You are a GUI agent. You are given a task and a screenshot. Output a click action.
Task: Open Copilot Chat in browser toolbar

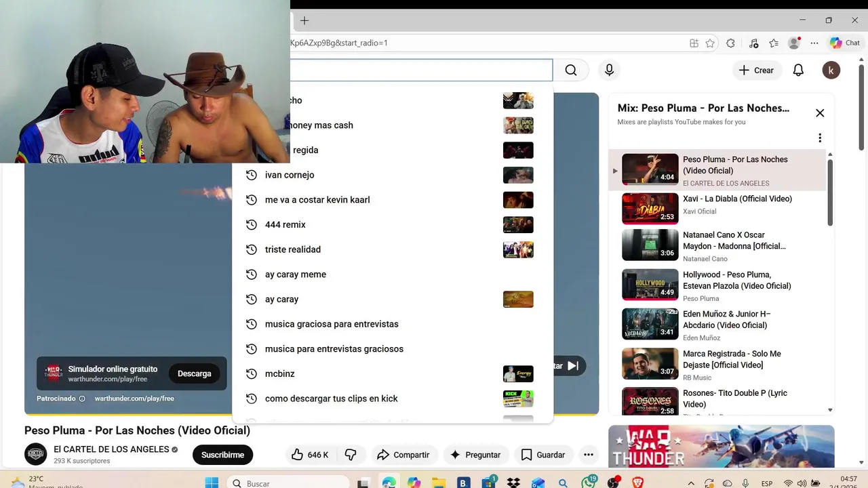click(844, 43)
